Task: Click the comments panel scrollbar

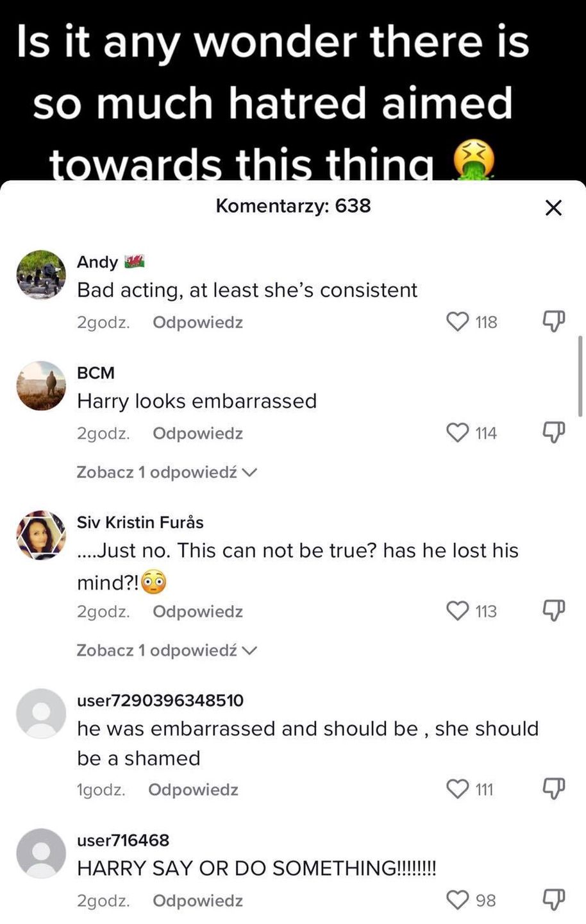Action: (x=580, y=375)
